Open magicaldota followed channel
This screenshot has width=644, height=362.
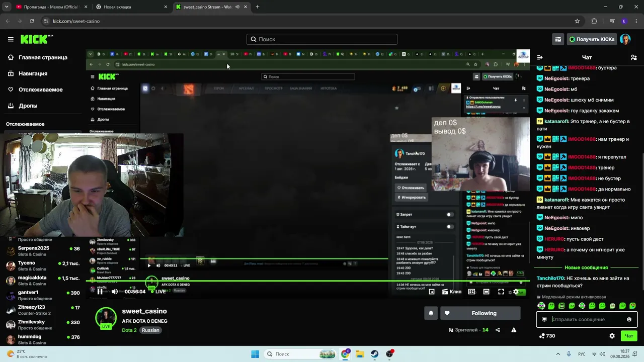[x=43, y=281]
